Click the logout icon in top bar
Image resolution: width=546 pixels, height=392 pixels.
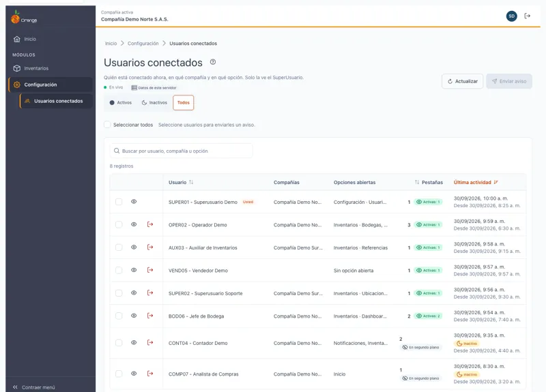click(527, 16)
